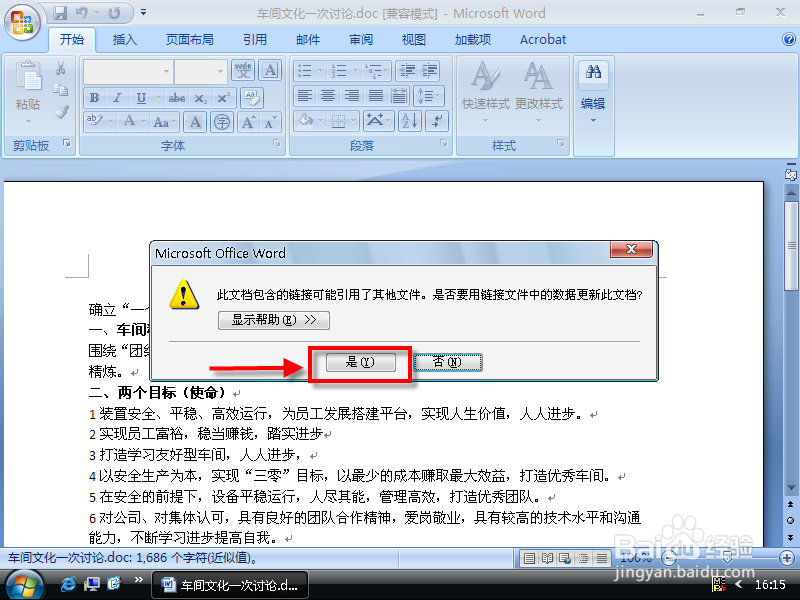This screenshot has height=600, width=800.
Task: Copy selection using the copy icon
Action: coord(61,90)
